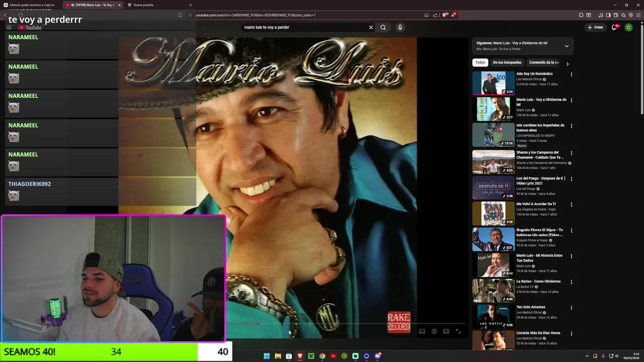Select the Contenido de la serie chip
The image size is (644, 362).
(x=544, y=62)
